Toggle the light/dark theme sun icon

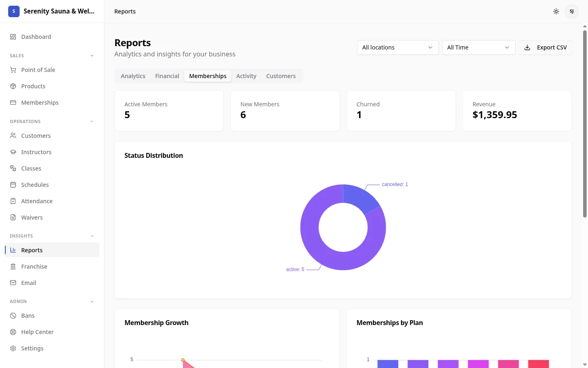pyautogui.click(x=556, y=11)
